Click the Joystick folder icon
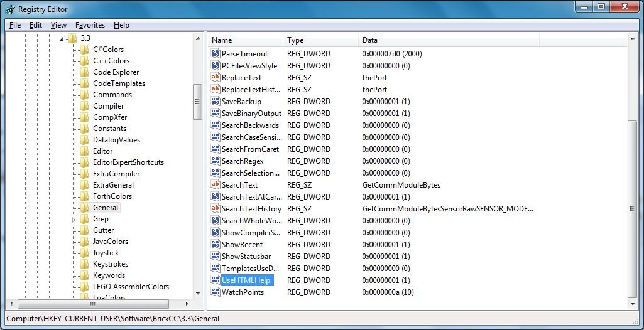This screenshot has width=644, height=330. coord(84,253)
